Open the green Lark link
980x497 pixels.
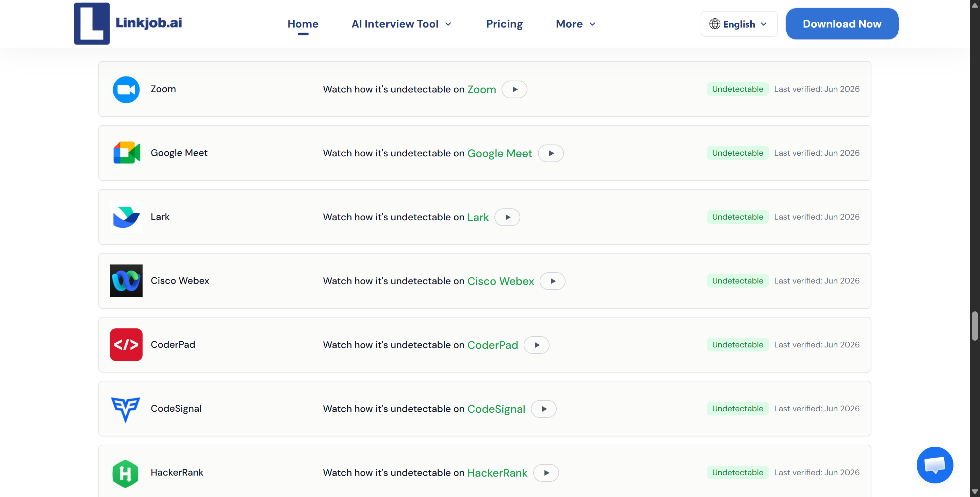[x=478, y=217]
